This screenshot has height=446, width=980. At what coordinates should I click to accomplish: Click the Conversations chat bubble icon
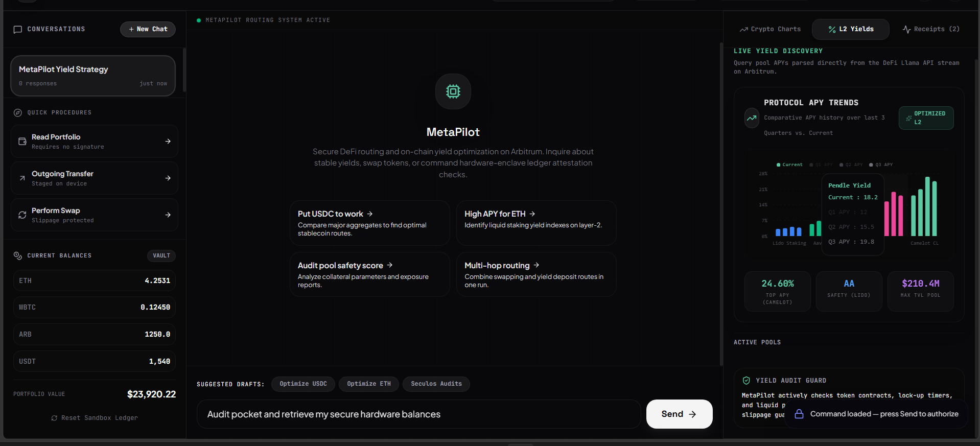(17, 30)
